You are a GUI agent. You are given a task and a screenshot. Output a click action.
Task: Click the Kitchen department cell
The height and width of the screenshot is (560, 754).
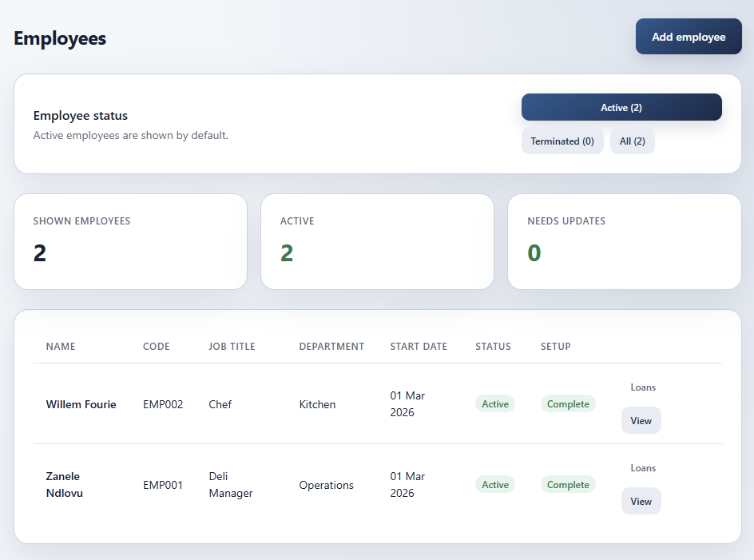317,404
